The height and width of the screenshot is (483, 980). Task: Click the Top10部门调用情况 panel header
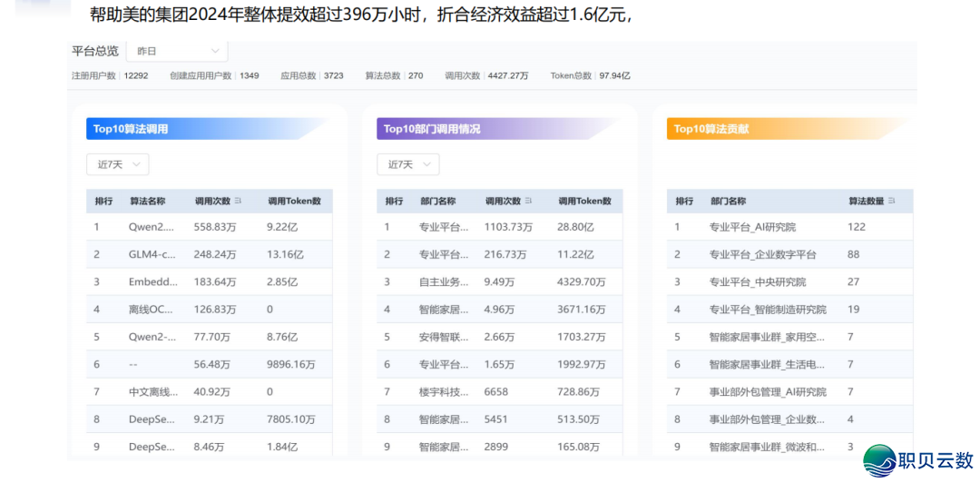click(499, 130)
